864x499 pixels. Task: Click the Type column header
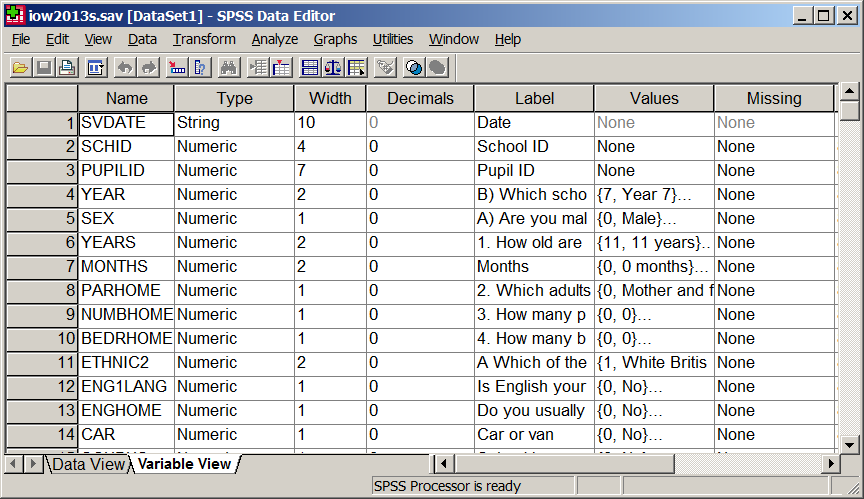pos(234,98)
